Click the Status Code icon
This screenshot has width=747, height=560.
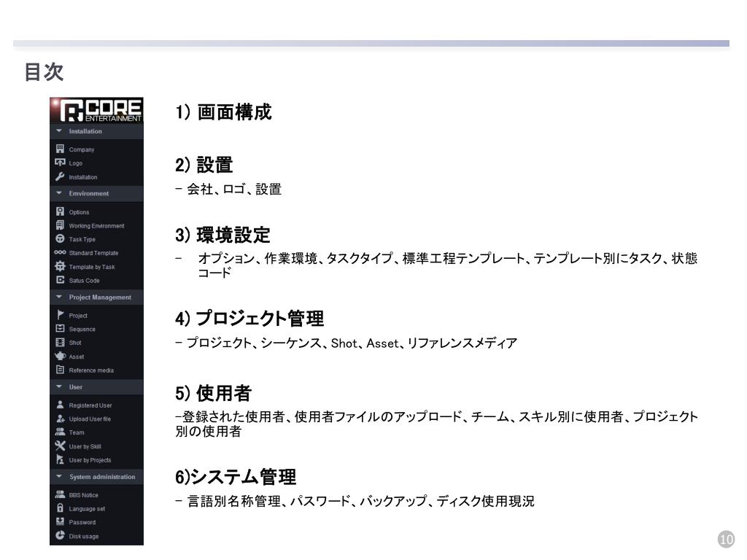click(60, 280)
